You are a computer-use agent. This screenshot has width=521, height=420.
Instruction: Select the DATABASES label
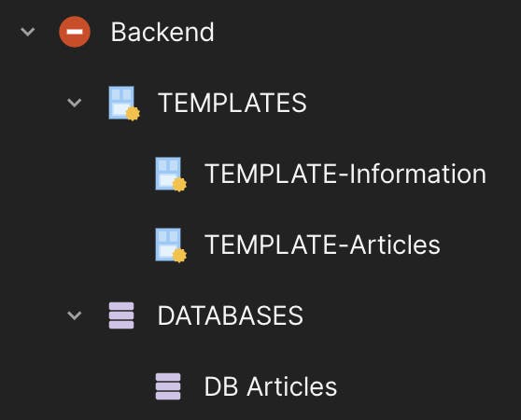(x=231, y=315)
